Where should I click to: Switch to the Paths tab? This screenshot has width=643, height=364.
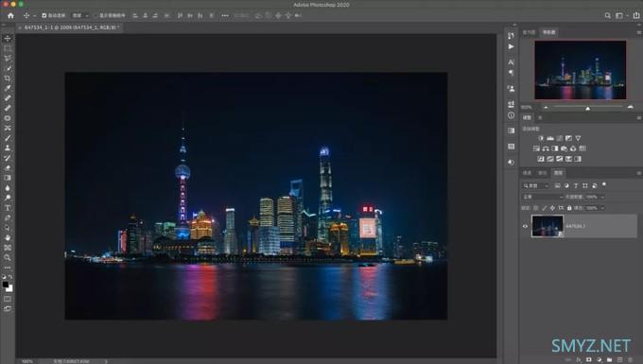(543, 173)
